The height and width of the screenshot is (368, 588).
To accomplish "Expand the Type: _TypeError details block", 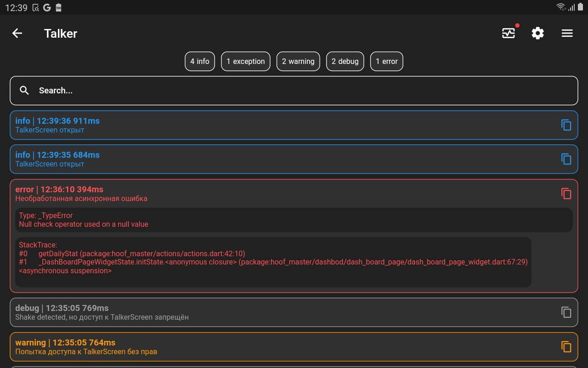I will point(294,220).
